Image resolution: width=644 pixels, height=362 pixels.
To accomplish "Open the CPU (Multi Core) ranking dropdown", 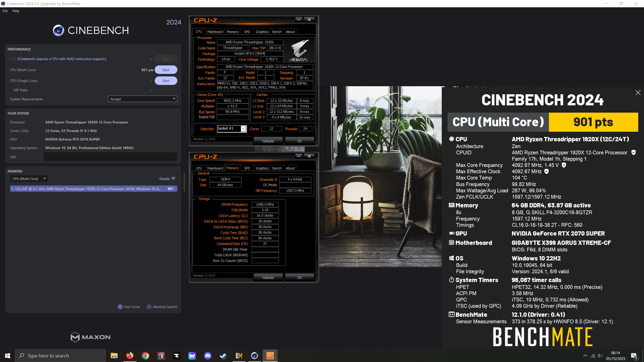I will (x=29, y=179).
